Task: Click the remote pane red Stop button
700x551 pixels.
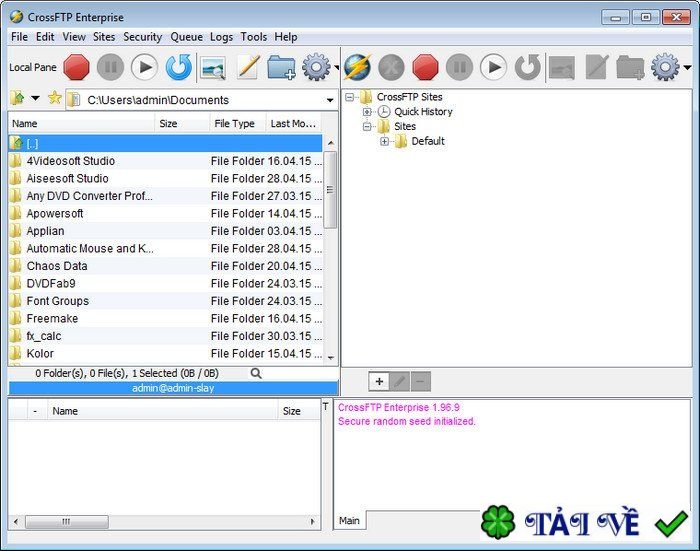Action: click(425, 67)
